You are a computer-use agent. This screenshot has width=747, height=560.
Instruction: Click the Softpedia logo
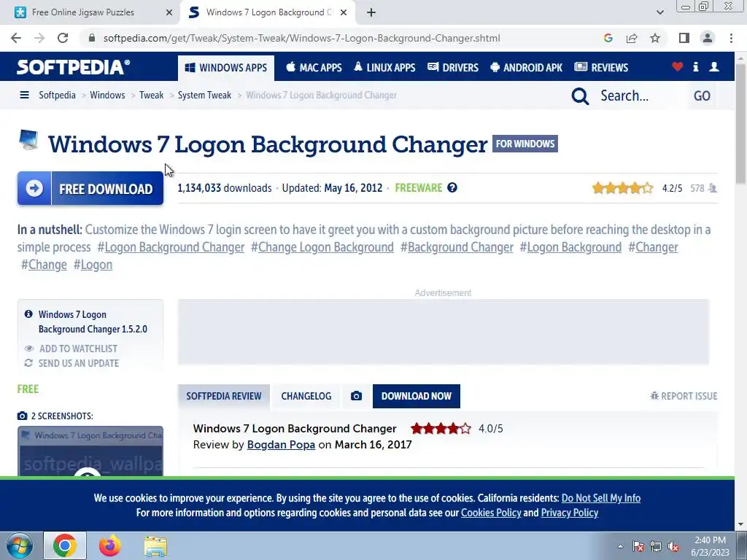(x=74, y=67)
